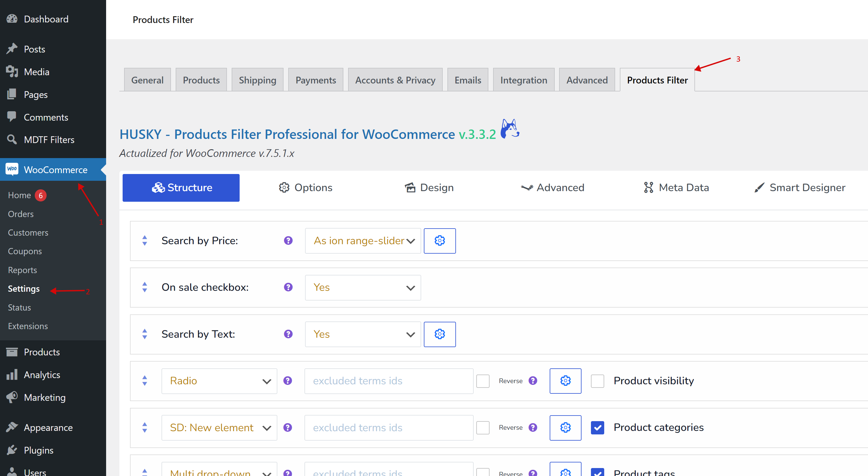Open WooCommerce Extensions in sidebar
Image resolution: width=868 pixels, height=476 pixels.
28,326
